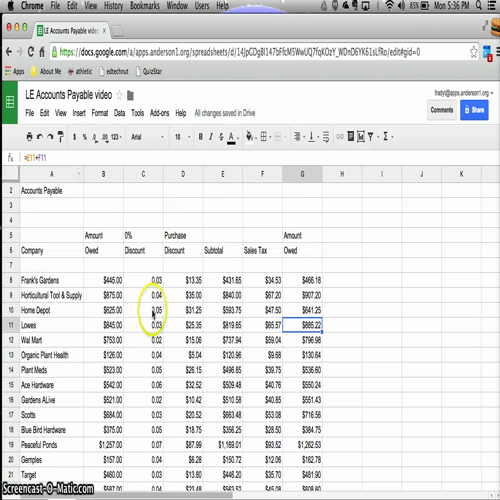Click the formula bar input
The image size is (500, 500).
pos(260,158)
